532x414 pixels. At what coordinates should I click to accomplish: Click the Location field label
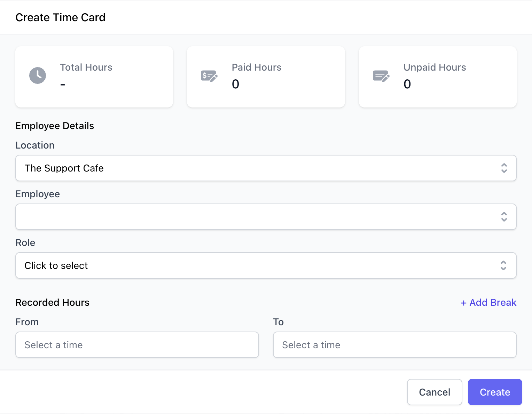tap(35, 145)
